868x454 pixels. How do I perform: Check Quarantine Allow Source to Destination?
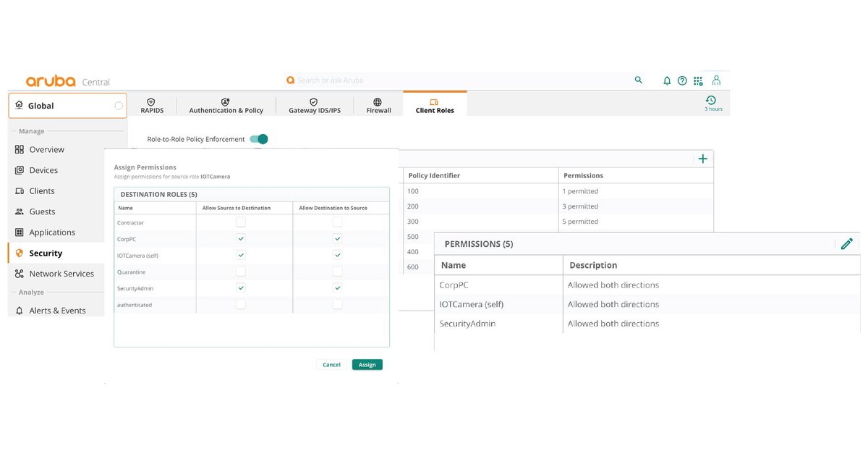click(241, 272)
